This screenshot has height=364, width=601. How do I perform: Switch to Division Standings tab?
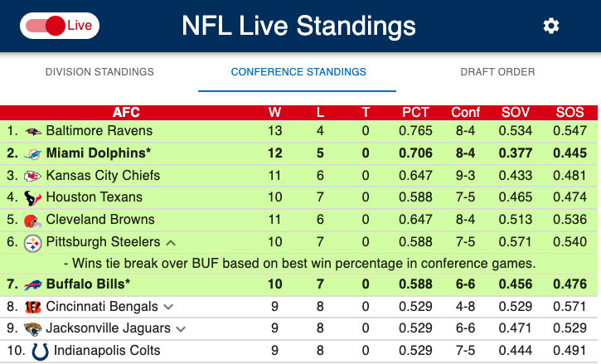(99, 72)
